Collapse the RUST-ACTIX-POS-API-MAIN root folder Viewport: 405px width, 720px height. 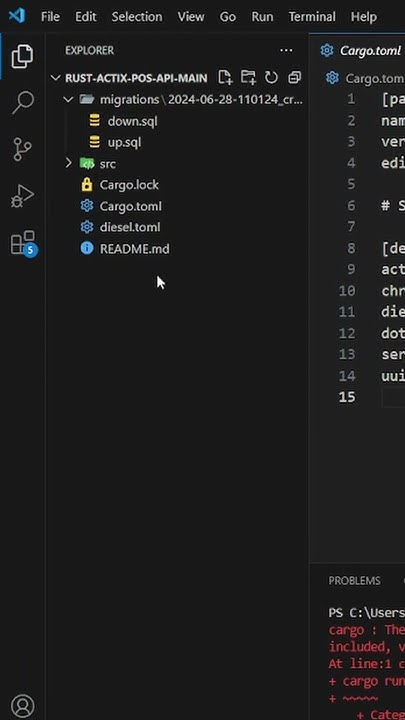(x=56, y=78)
